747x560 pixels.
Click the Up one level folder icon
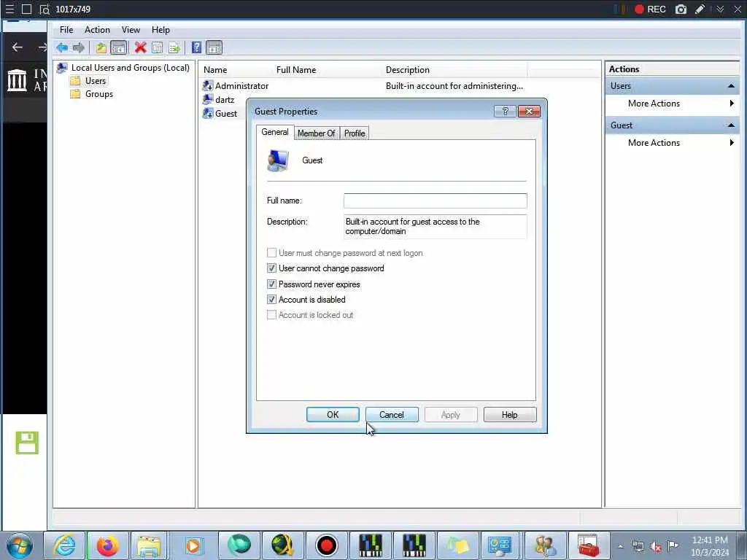[101, 47]
